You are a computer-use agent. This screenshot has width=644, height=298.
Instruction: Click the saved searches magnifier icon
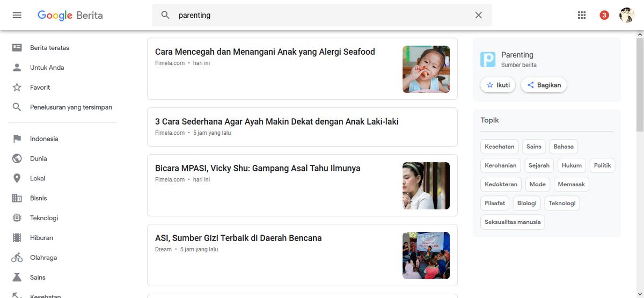coord(17,107)
